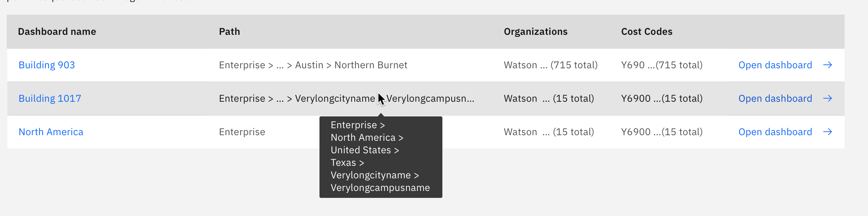Sort by the Dashboard name column header
Screen dimensions: 868x216
point(57,31)
